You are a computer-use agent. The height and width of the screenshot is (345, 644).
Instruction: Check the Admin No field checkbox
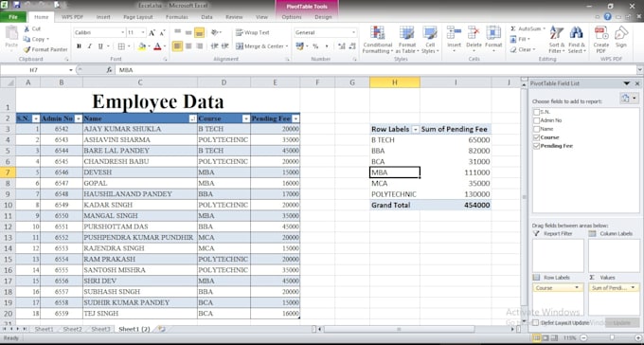pyautogui.click(x=536, y=120)
